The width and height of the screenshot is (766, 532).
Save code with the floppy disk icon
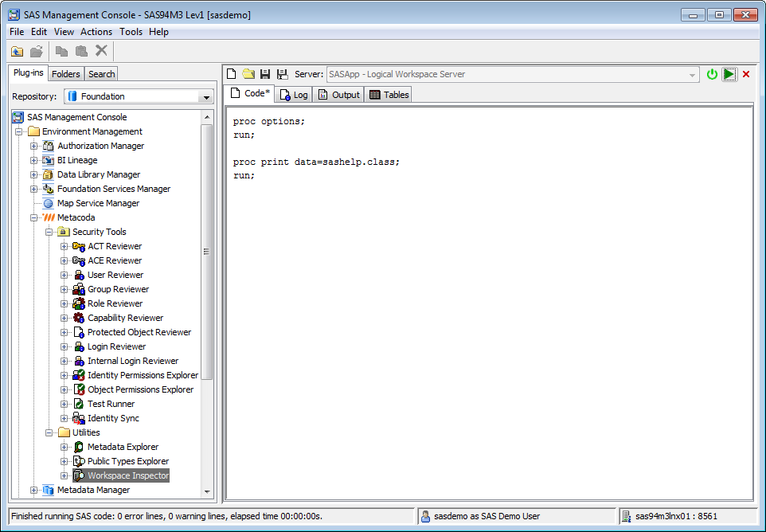click(x=265, y=74)
